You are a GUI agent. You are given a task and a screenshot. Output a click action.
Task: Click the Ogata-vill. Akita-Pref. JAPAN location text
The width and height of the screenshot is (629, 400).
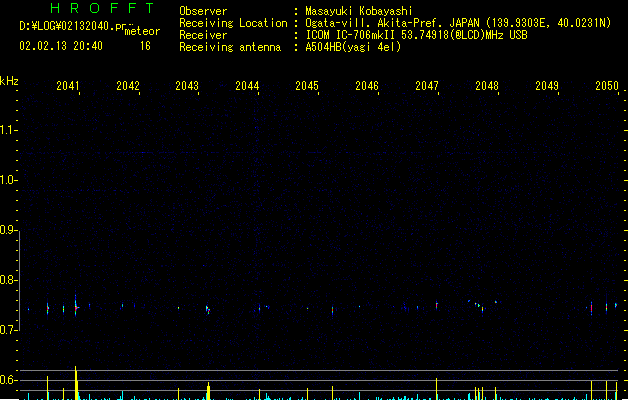point(458,23)
